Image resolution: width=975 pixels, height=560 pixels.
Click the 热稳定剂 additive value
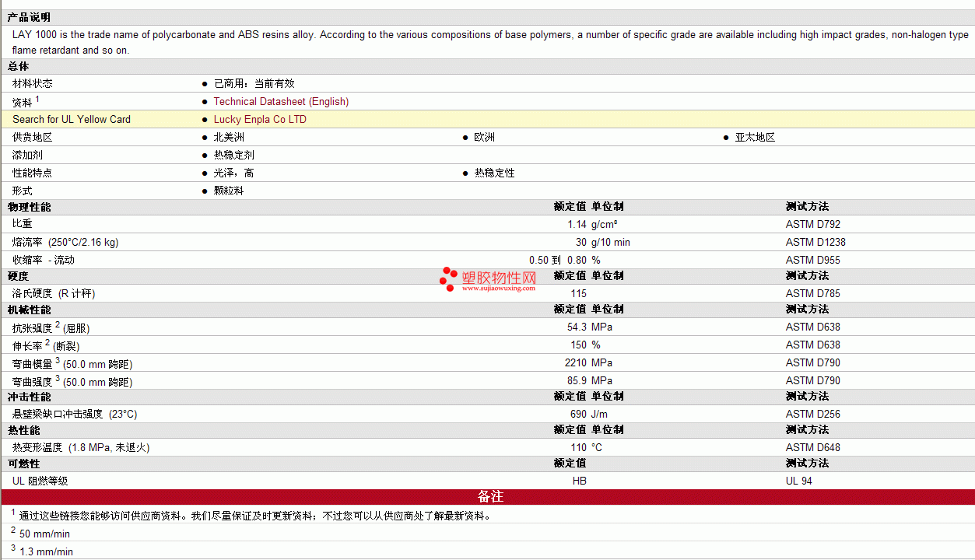click(234, 156)
